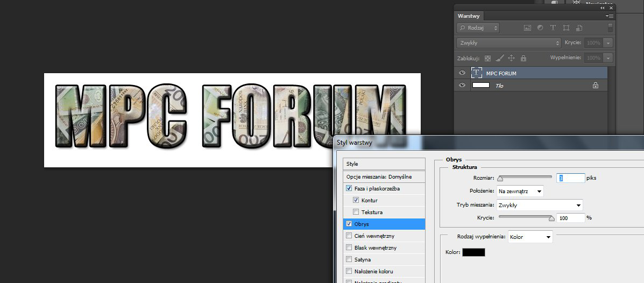The width and height of the screenshot is (644, 283).
Task: Enable Cień wewnętrzny checkbox
Action: 349,236
